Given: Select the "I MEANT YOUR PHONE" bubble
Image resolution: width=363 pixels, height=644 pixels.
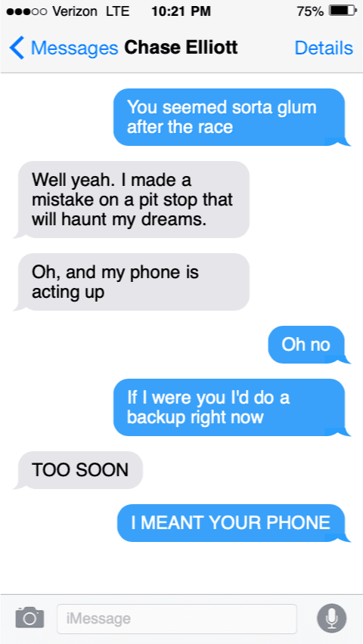Looking at the screenshot, I should (231, 523).
